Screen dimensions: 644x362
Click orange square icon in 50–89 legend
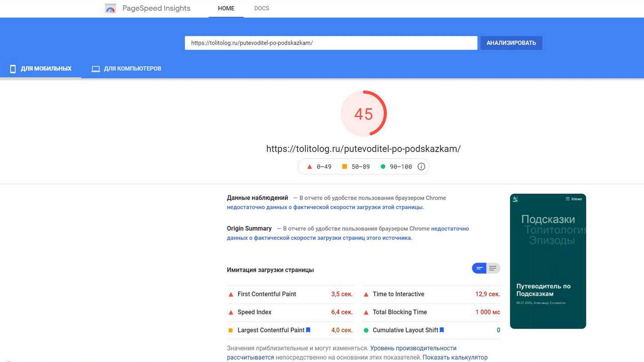pos(344,167)
